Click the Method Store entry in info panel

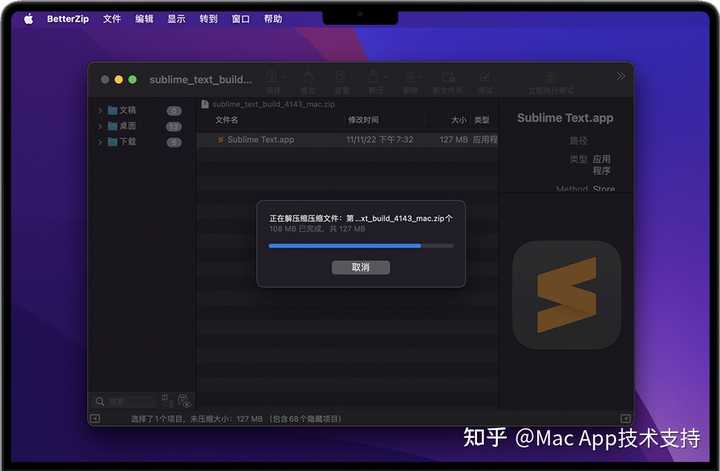585,188
